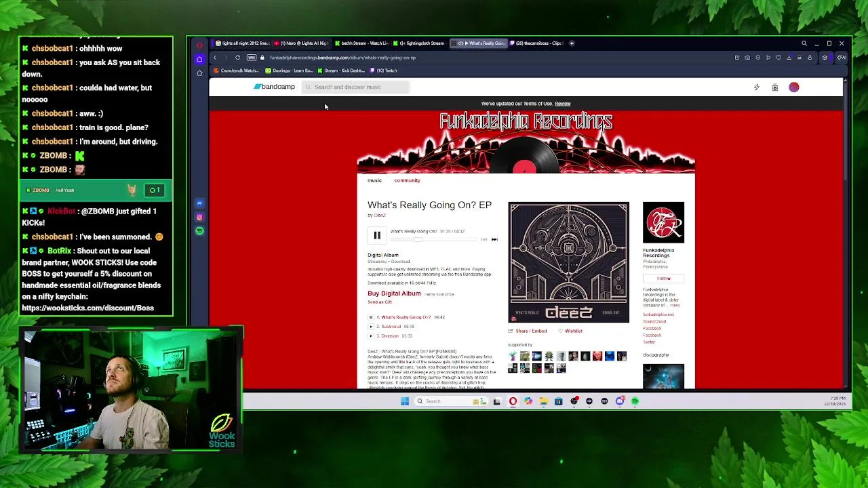The width and height of the screenshot is (868, 488).
Task: Open Crunchyroll bookmark
Action: coord(237,70)
